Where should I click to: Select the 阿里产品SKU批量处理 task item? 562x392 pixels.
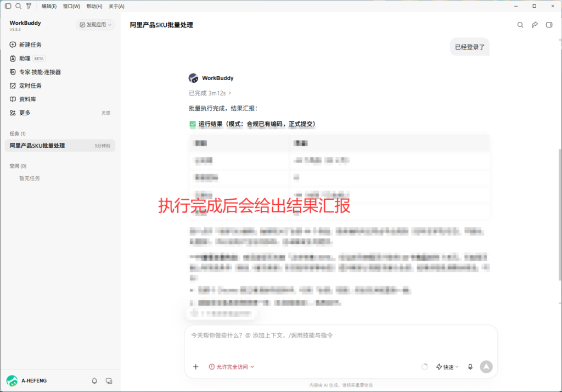pos(60,145)
